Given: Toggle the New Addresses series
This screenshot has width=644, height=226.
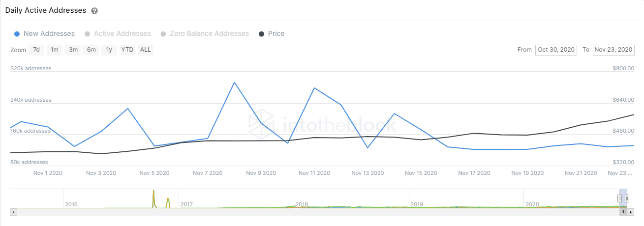Looking at the screenshot, I should (45, 34).
